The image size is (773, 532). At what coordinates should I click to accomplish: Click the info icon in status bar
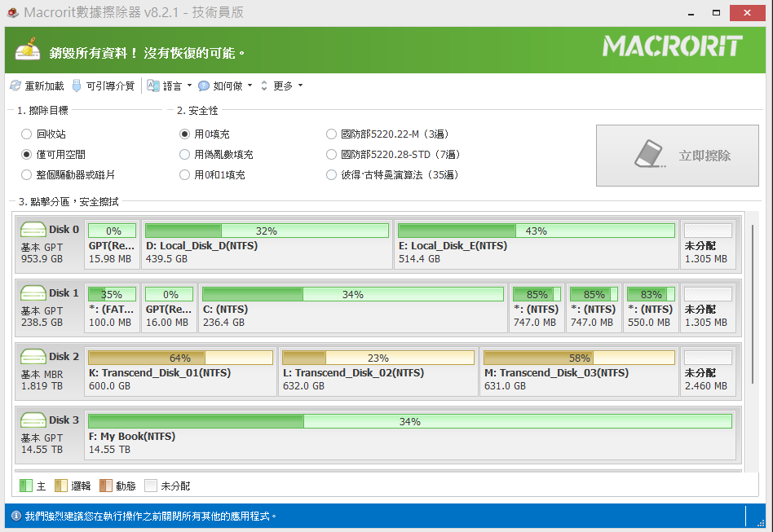coord(15,516)
